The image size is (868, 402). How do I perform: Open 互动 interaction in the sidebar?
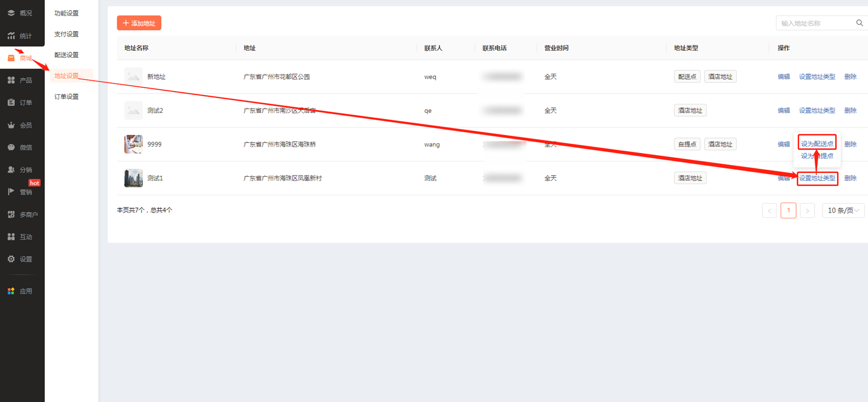(x=20, y=237)
